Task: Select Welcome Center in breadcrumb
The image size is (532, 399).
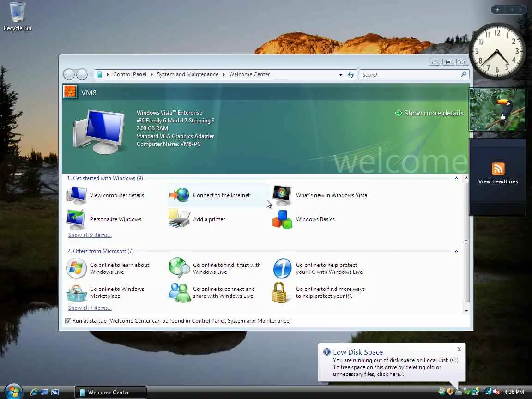Action: (x=249, y=74)
